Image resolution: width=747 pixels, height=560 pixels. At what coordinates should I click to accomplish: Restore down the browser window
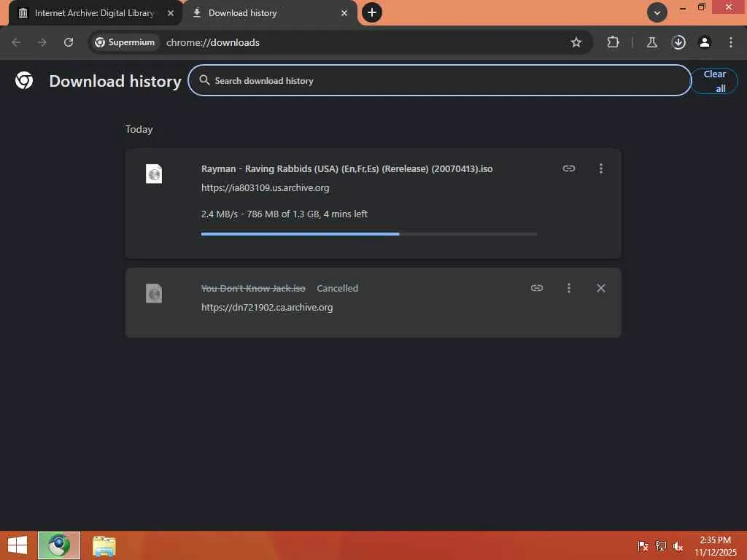(x=701, y=7)
